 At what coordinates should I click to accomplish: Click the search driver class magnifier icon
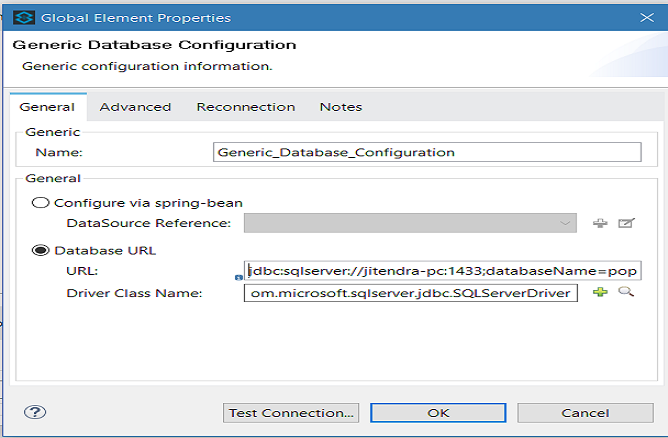point(627,293)
